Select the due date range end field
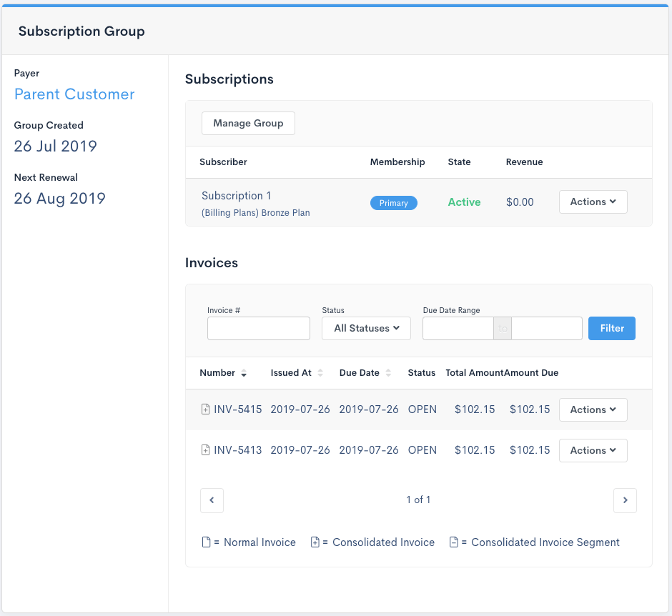The image size is (672, 616). (x=546, y=328)
